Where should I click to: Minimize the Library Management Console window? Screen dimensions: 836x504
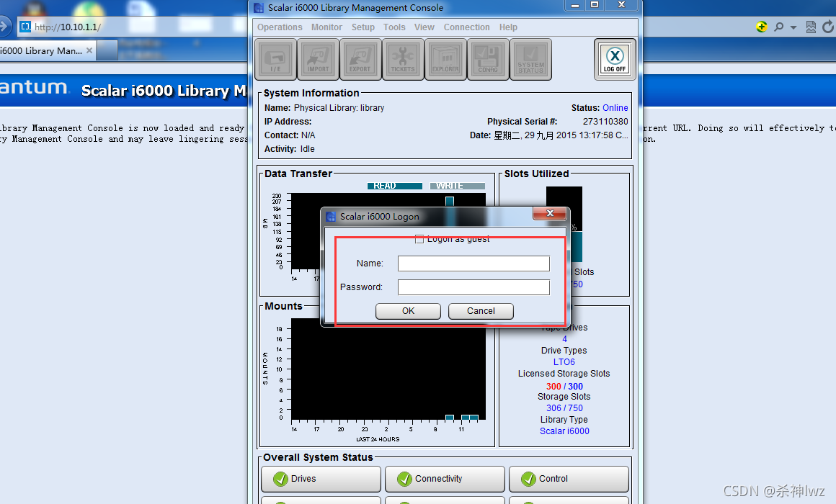click(575, 5)
